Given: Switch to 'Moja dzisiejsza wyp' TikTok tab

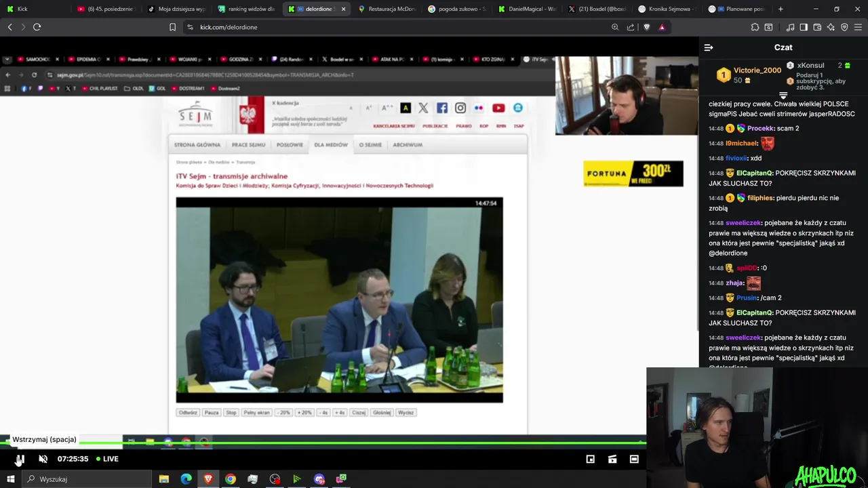Looking at the screenshot, I should [x=176, y=9].
